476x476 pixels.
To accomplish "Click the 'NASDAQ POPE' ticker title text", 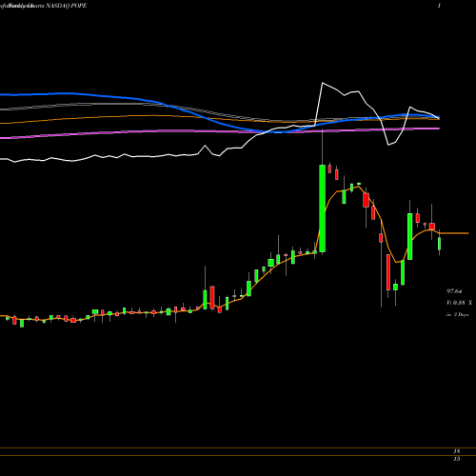I will coord(67,6).
